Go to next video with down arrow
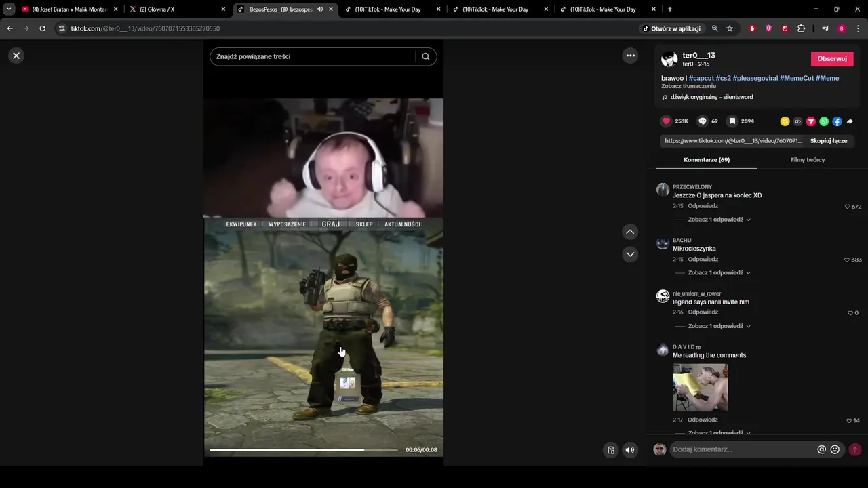 pos(630,254)
